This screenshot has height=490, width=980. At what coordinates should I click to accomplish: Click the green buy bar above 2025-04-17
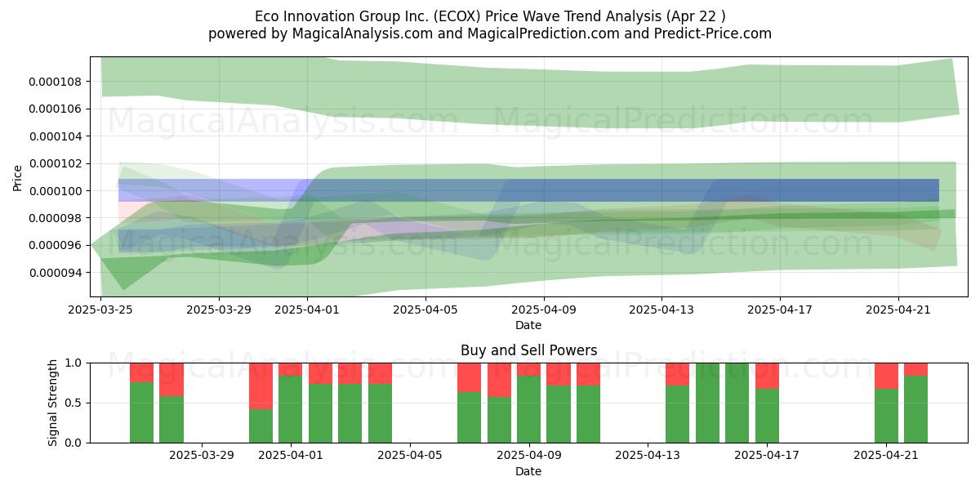tap(768, 416)
